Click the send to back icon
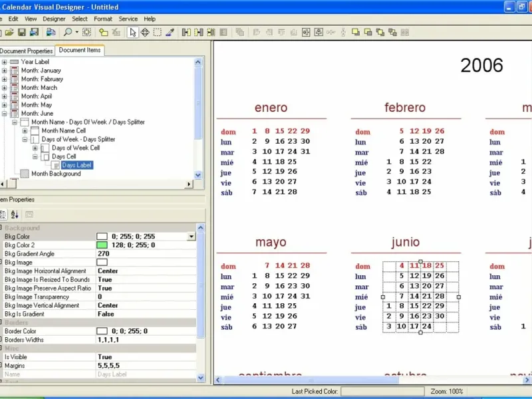This screenshot has height=399, width=532. 368,32
